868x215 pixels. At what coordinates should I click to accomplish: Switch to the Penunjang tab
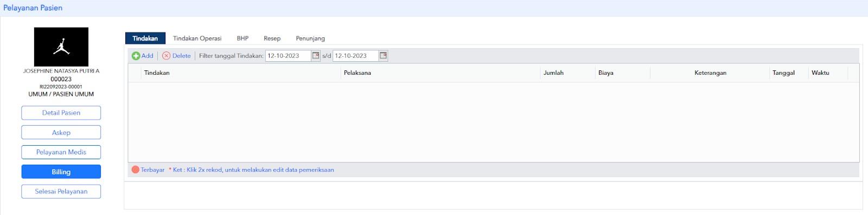tap(310, 38)
